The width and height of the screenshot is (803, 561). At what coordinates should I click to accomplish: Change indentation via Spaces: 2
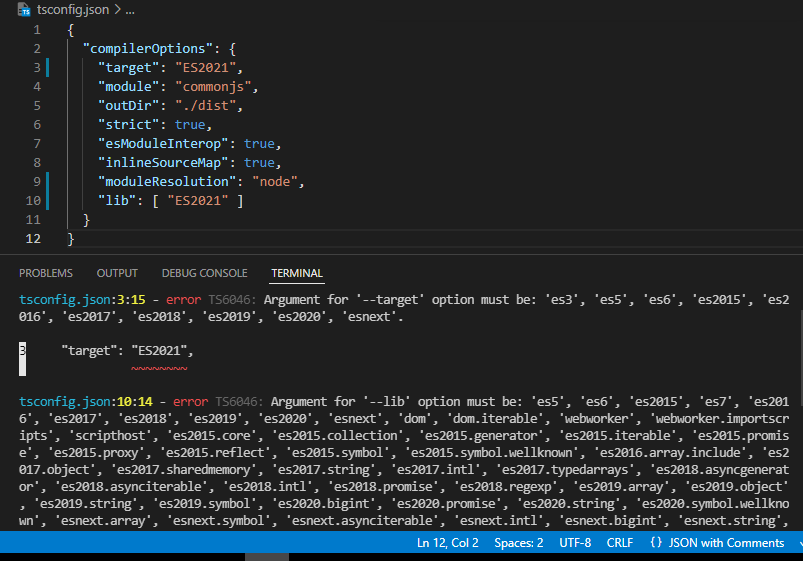(519, 543)
